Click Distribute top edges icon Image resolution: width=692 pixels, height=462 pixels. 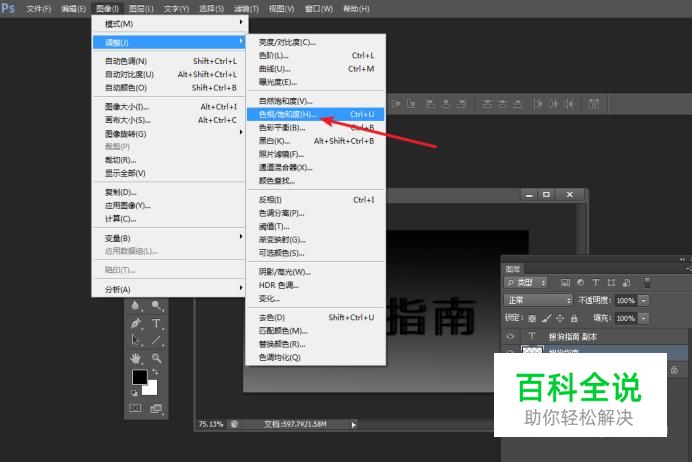pyautogui.click(x=487, y=104)
